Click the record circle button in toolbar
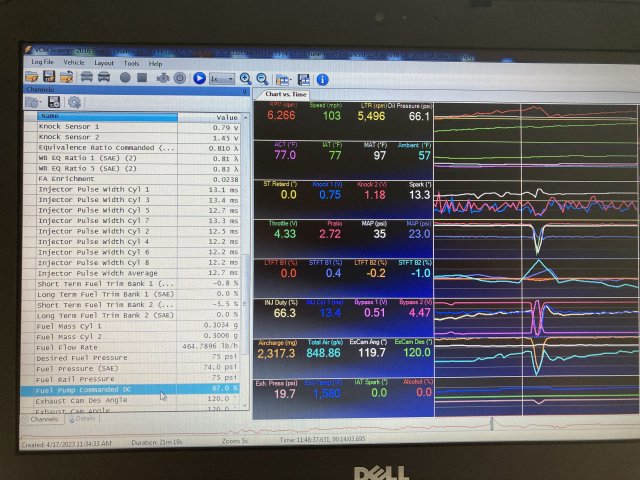The image size is (640, 480). point(126,78)
